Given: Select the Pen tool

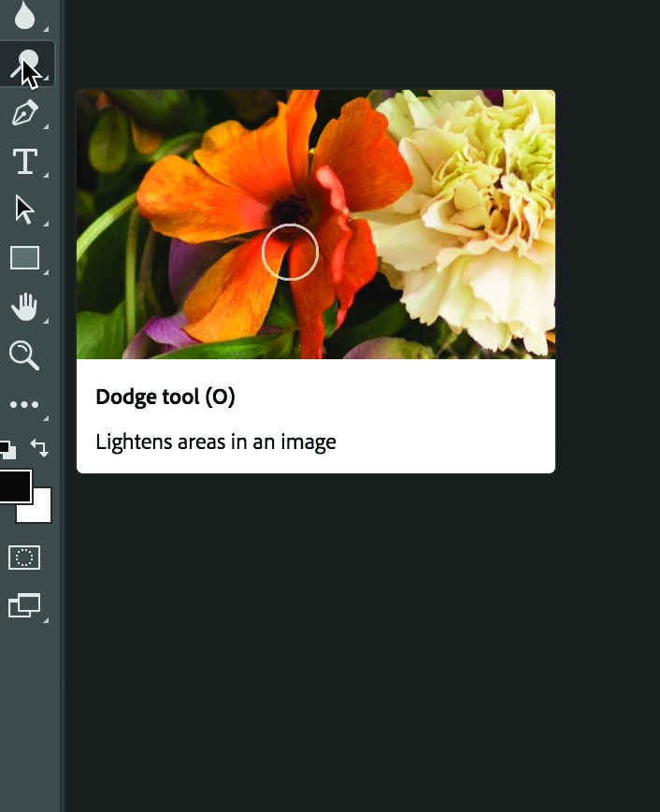Looking at the screenshot, I should click(24, 114).
